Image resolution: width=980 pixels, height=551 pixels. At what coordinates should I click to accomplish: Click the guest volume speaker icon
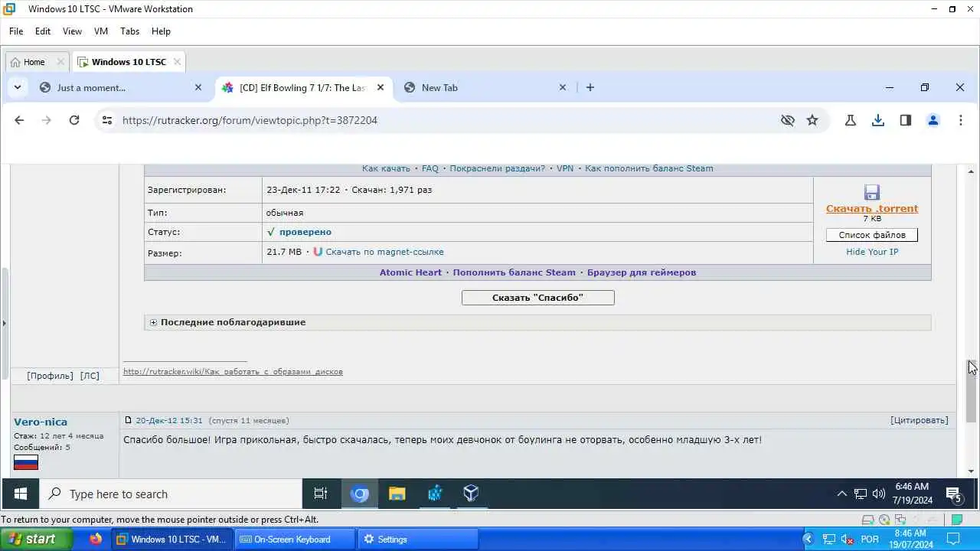879,494
